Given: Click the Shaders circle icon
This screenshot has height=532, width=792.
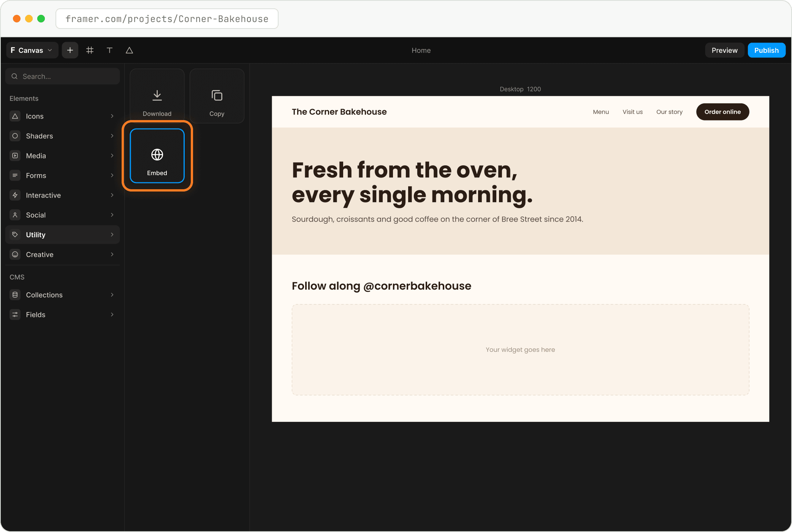Looking at the screenshot, I should [x=15, y=136].
